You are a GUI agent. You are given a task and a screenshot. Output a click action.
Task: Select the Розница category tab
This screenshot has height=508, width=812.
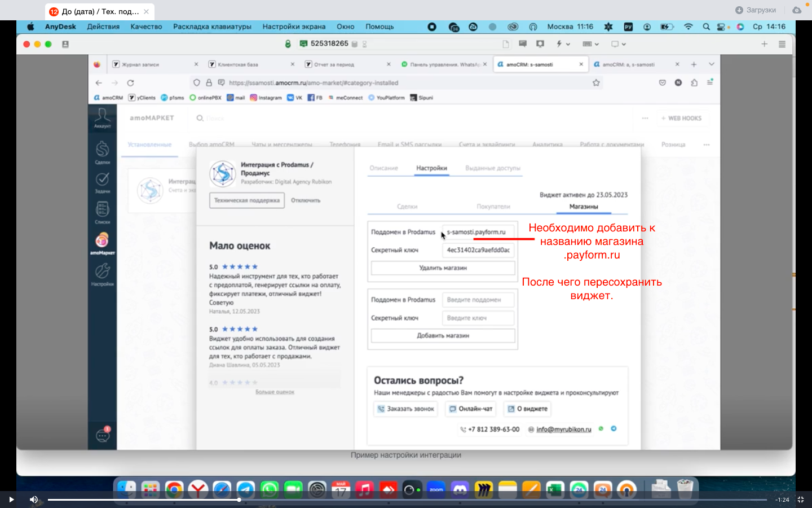tap(673, 144)
